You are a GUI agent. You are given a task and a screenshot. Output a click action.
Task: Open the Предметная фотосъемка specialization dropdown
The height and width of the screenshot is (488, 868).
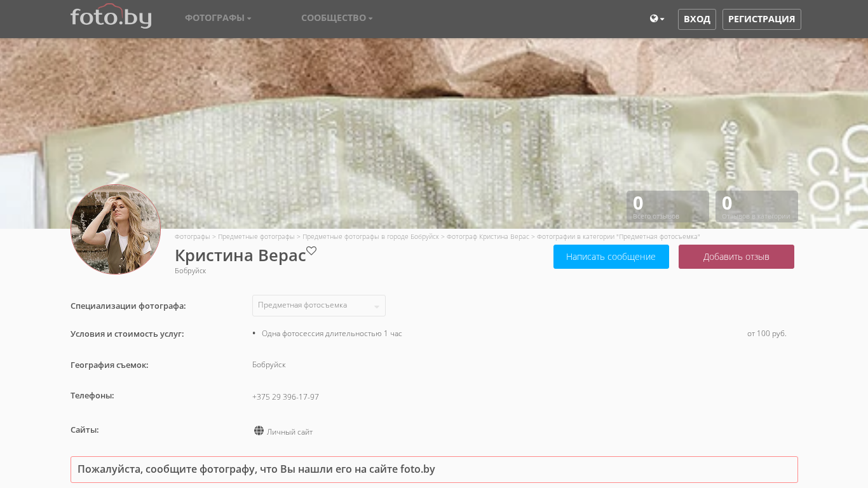tap(318, 306)
